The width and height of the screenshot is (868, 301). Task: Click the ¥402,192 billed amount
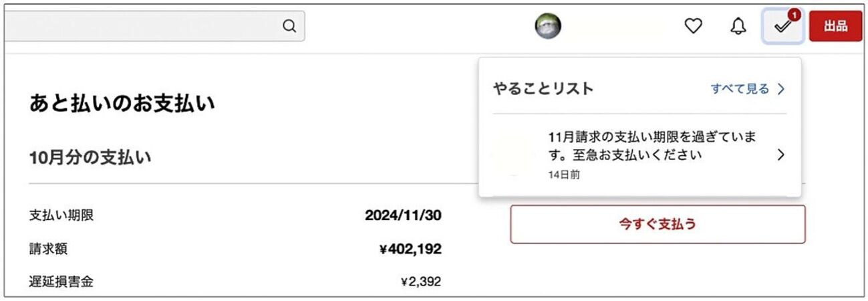click(x=410, y=249)
